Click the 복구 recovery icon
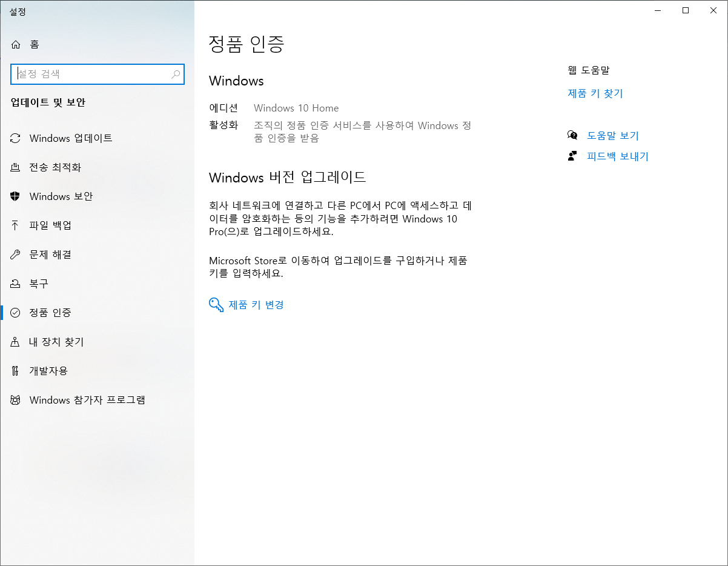 (16, 284)
